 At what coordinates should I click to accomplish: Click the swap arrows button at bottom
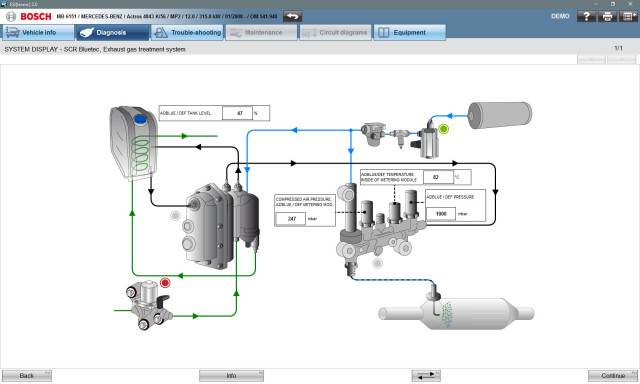coord(426,375)
